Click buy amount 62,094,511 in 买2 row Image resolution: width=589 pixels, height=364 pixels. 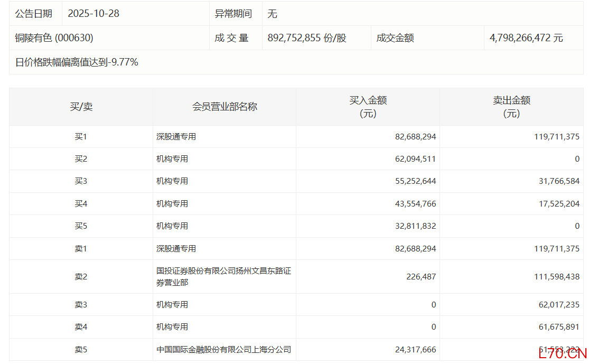pos(415,159)
